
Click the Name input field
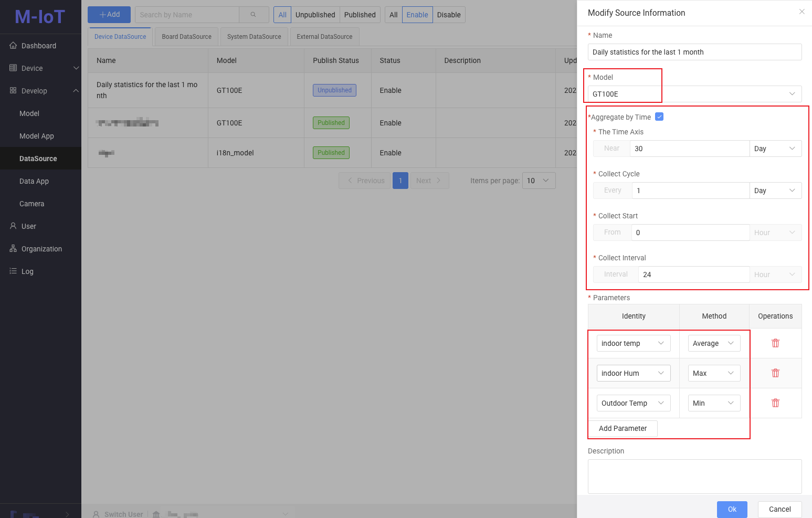[694, 52]
